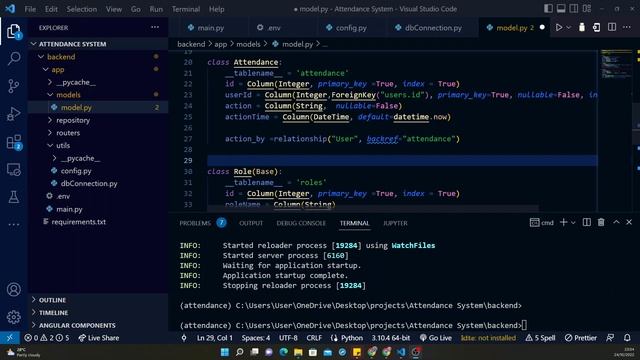
Task: Add a new terminal plus icon
Action: 563,222
